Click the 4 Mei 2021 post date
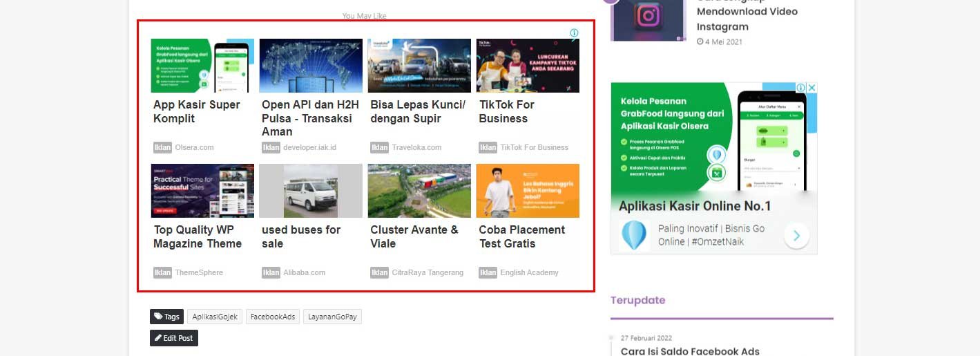Image resolution: width=980 pixels, height=356 pixels. pos(720,41)
